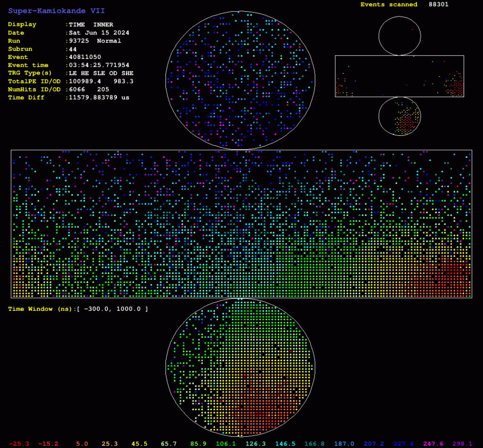Select the Events scanned count 88301
This screenshot has width=483, height=448.
[x=438, y=4]
